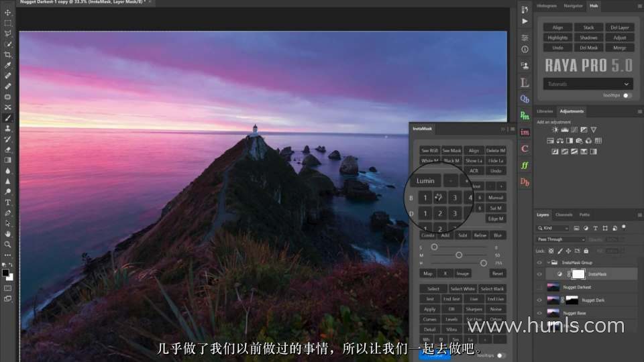Add a Vibrance adjustment
Image resolution: width=644 pixels, height=362 pixels.
tap(594, 129)
